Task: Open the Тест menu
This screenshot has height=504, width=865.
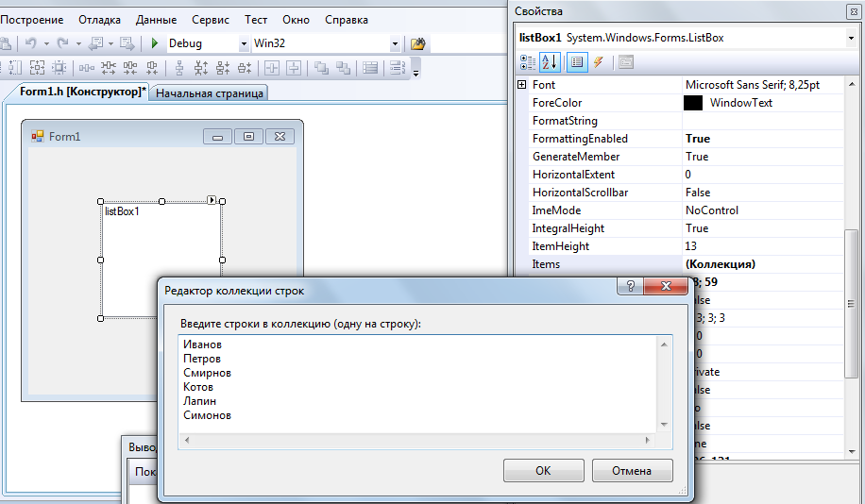Action: [256, 20]
